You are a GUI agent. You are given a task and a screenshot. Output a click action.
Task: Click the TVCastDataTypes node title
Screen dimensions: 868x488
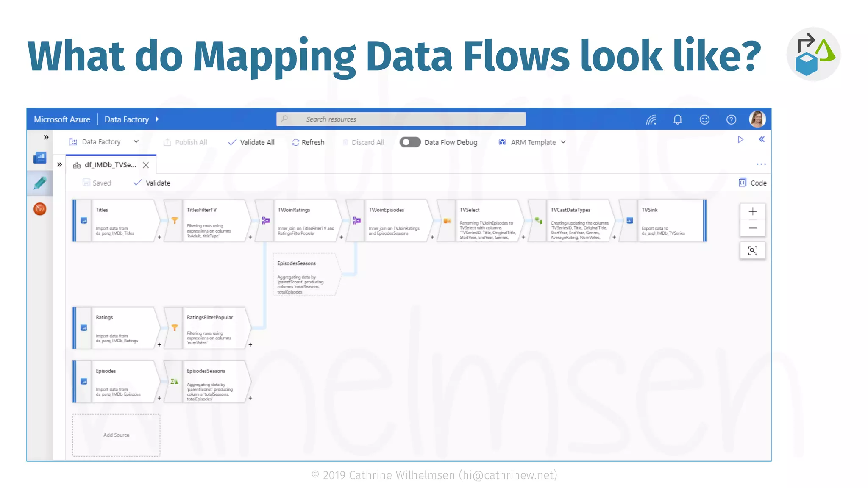pyautogui.click(x=570, y=210)
